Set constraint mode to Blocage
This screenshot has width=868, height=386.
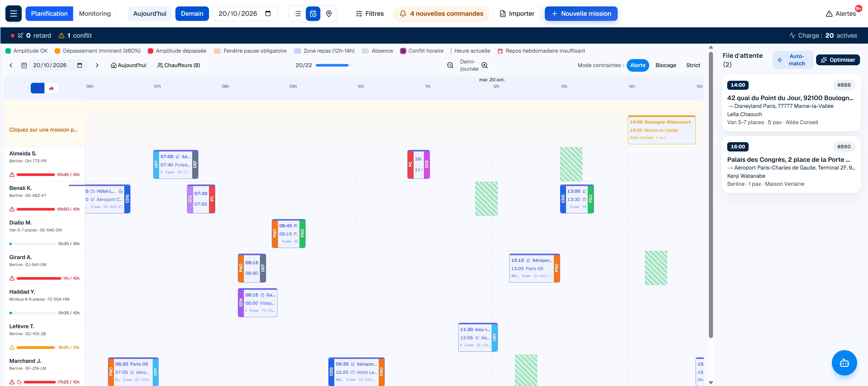665,65
